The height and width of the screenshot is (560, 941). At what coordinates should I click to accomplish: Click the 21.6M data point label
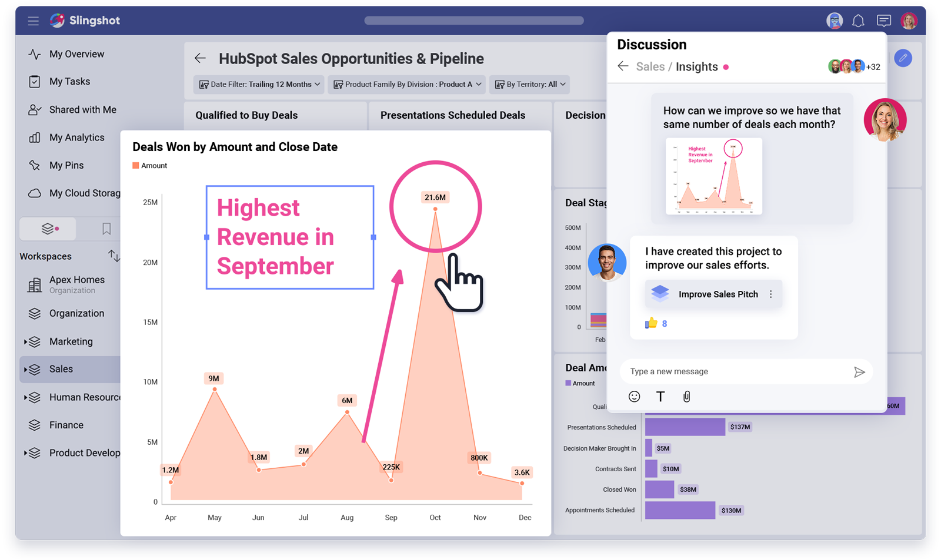(435, 197)
